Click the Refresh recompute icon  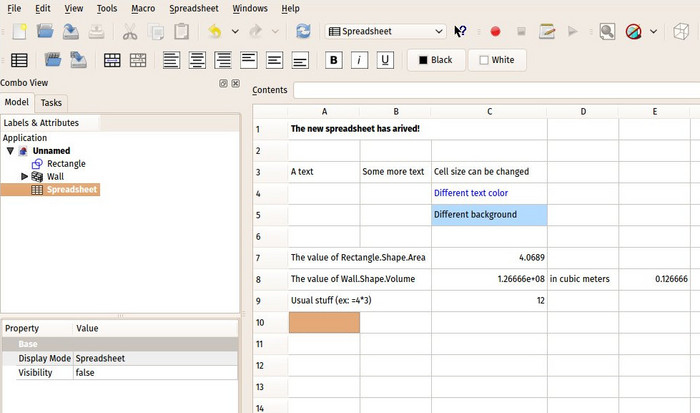(303, 31)
